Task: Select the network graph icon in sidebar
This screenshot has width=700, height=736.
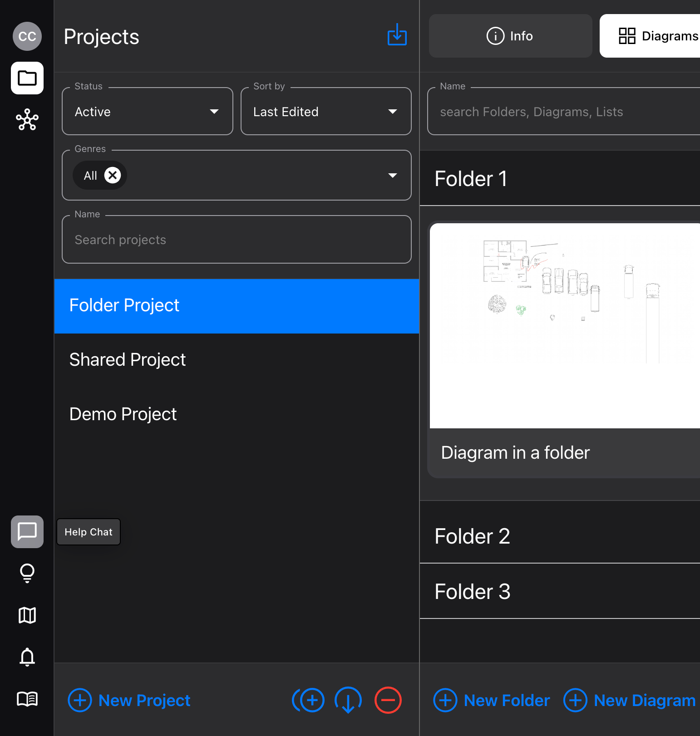Action: click(27, 120)
